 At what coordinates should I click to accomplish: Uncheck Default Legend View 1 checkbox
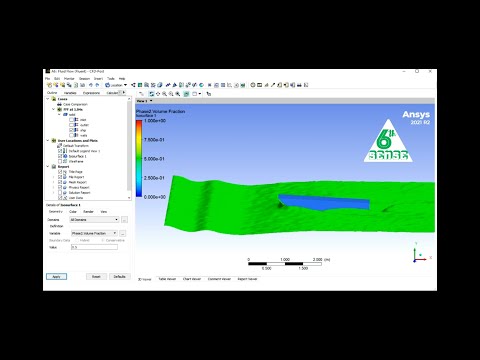click(x=60, y=151)
